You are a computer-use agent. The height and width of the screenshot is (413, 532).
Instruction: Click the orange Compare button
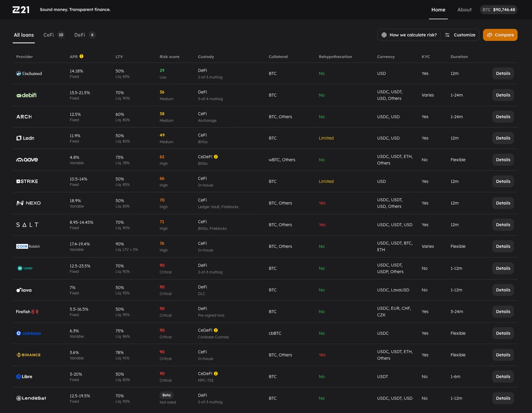click(500, 35)
